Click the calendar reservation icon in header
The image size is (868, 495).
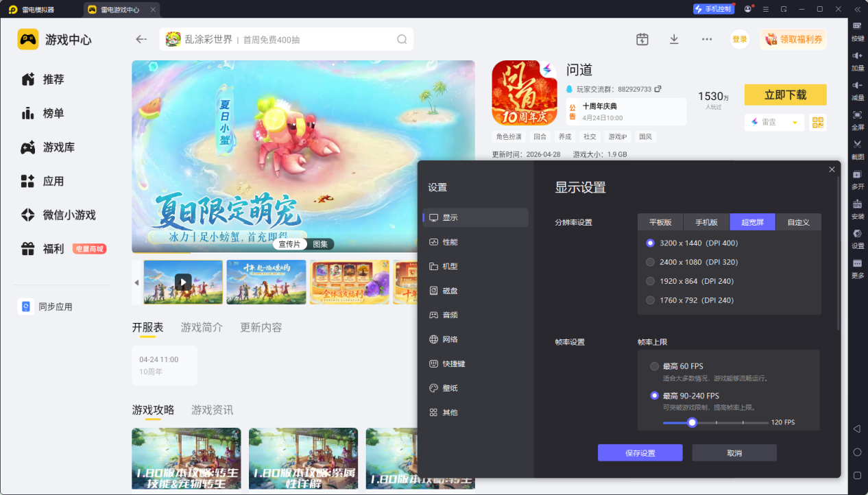click(x=642, y=39)
